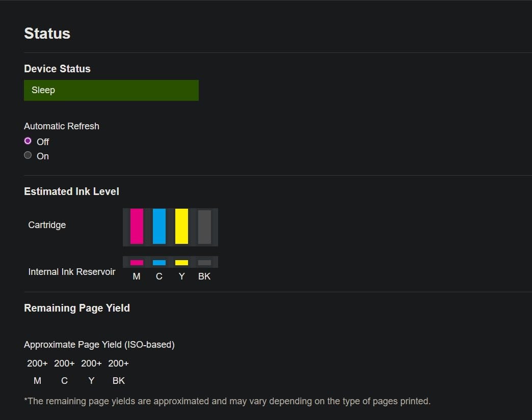532x420 pixels.
Task: Click the Automatic Refresh label
Action: click(x=62, y=126)
